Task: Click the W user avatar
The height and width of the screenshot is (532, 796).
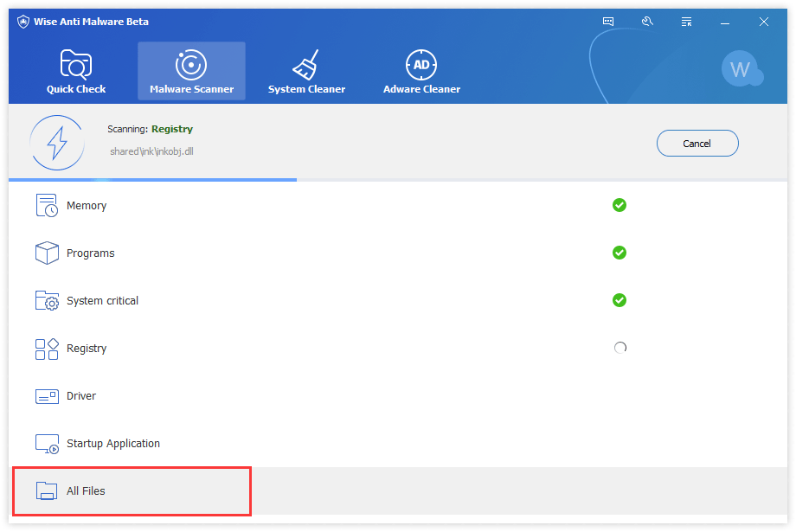Action: point(741,68)
